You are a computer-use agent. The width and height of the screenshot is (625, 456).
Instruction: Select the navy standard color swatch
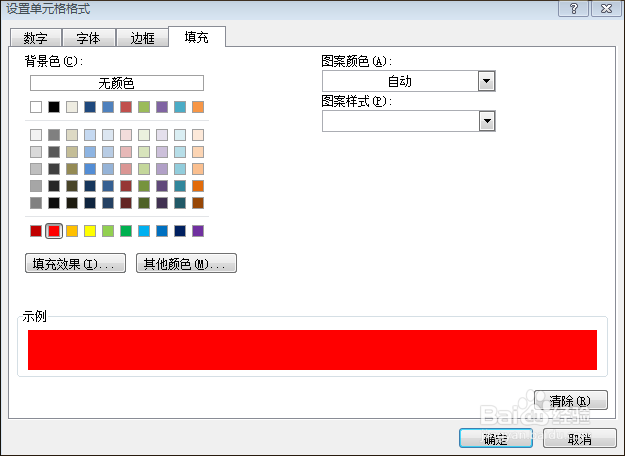click(x=180, y=231)
